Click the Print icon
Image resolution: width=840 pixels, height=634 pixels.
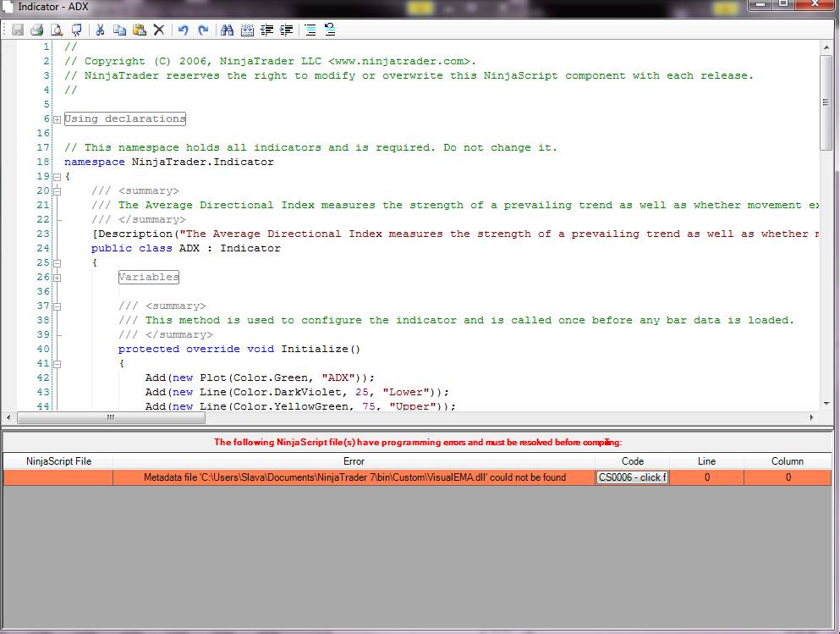37,30
